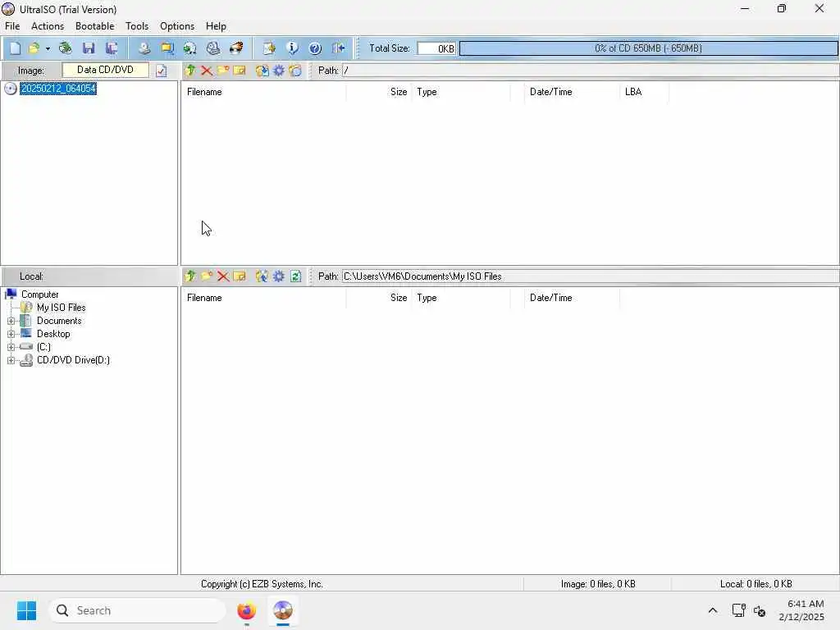840x630 pixels.
Task: Click the Open folder toolbar icon
Action: 34,48
